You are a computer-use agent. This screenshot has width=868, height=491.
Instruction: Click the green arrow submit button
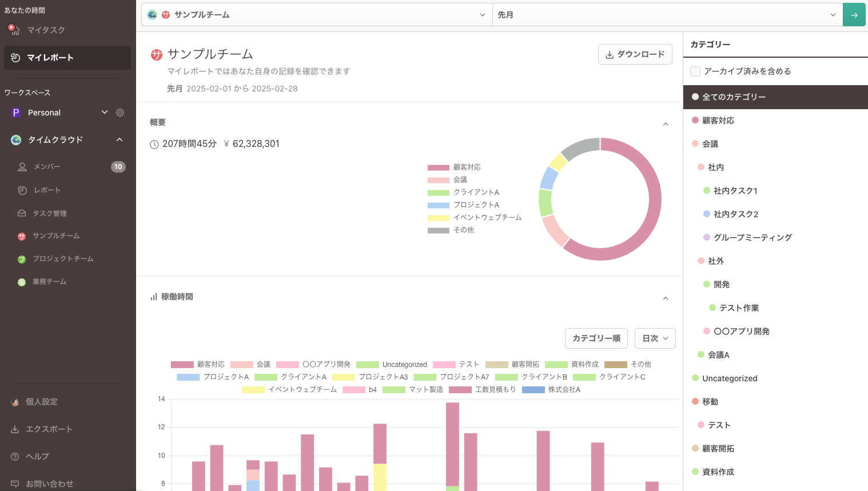(854, 15)
